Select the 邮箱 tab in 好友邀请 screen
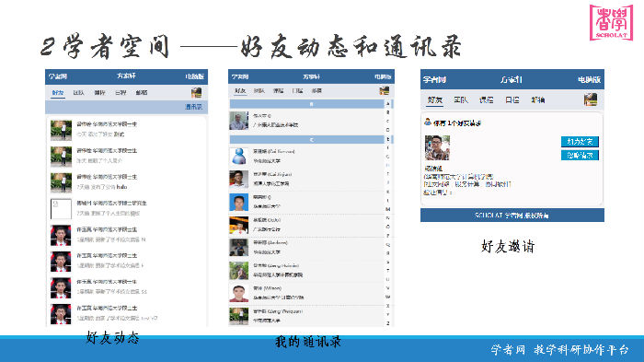Screen dimensions: 644x362 point(537,100)
